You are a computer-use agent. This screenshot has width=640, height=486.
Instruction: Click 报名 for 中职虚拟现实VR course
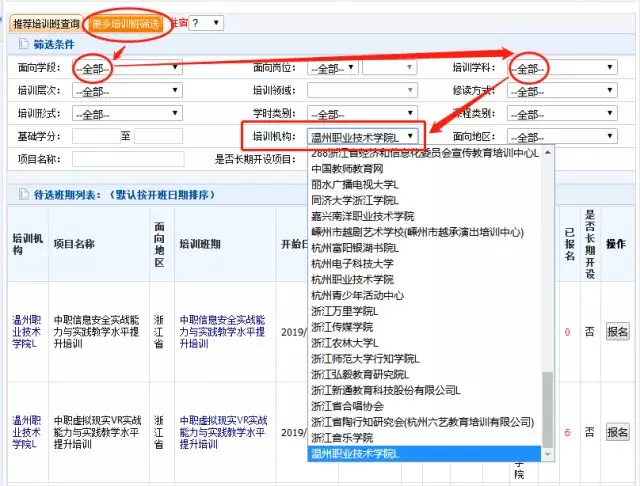coord(617,432)
